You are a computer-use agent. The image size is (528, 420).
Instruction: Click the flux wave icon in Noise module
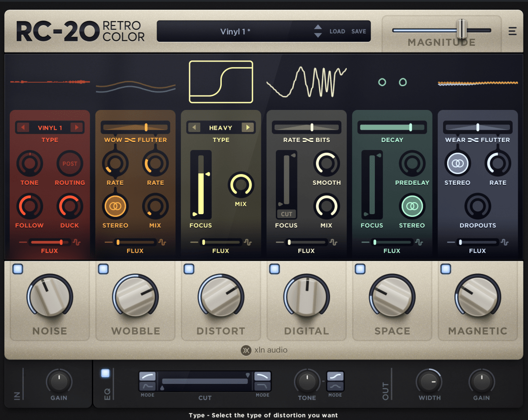coord(77,242)
